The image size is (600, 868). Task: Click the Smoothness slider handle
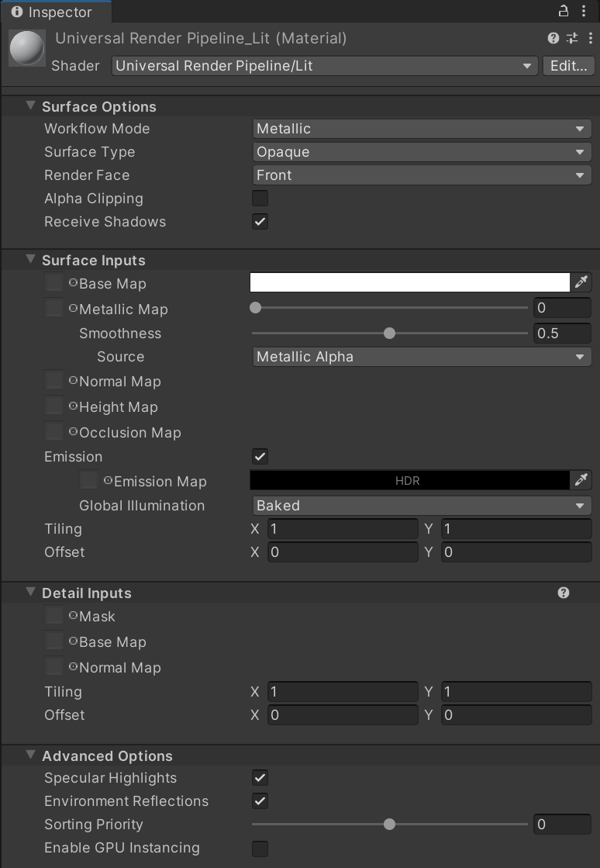click(389, 334)
